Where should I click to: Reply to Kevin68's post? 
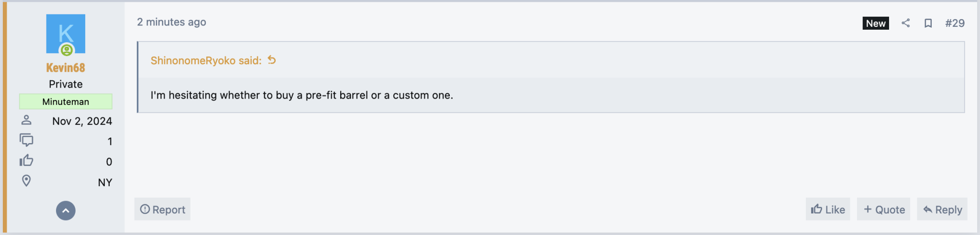(x=942, y=209)
